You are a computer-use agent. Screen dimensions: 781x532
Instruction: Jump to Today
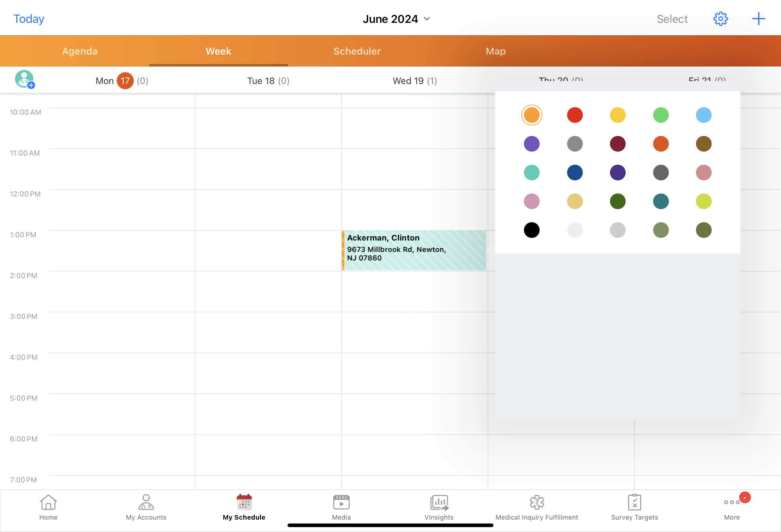[x=28, y=19]
